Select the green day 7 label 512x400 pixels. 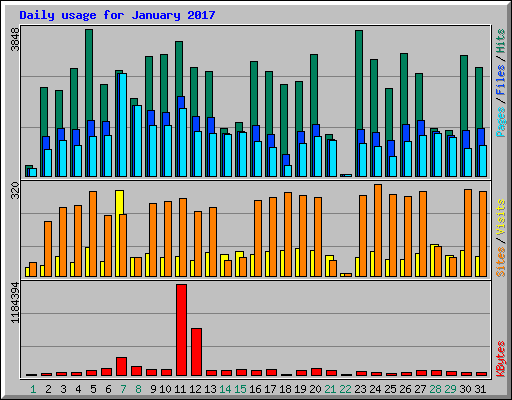click(123, 389)
